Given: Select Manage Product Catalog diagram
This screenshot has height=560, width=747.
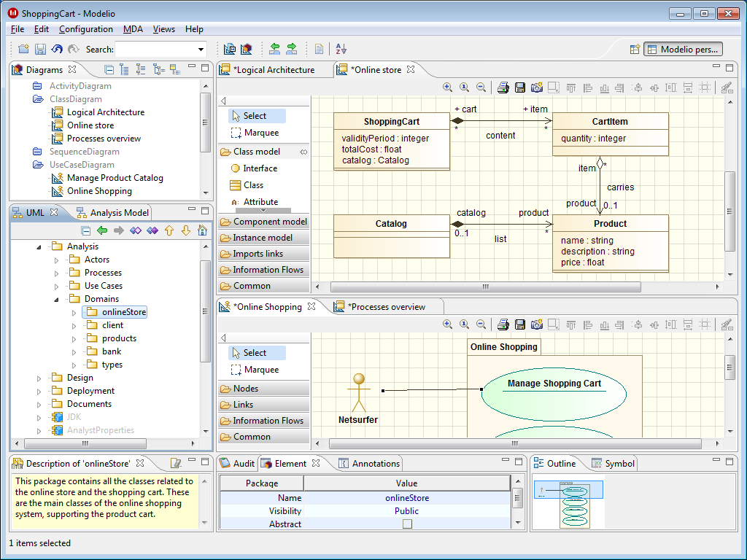Looking at the screenshot, I should pyautogui.click(x=108, y=178).
